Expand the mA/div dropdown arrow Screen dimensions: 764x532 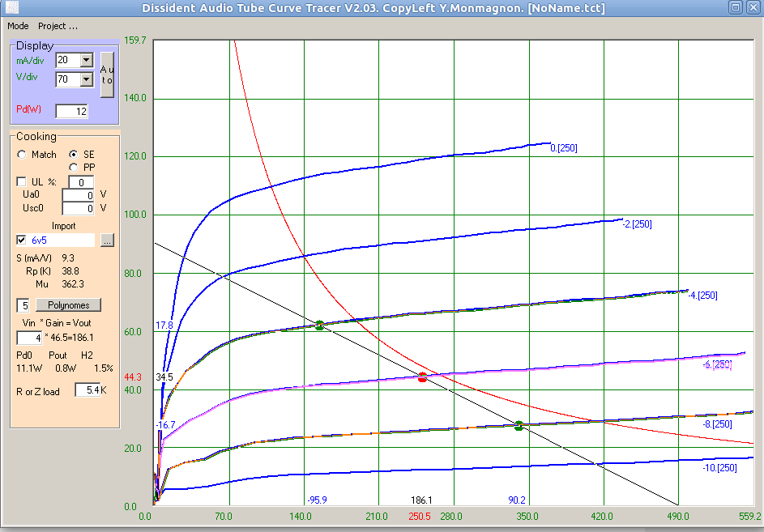click(86, 60)
